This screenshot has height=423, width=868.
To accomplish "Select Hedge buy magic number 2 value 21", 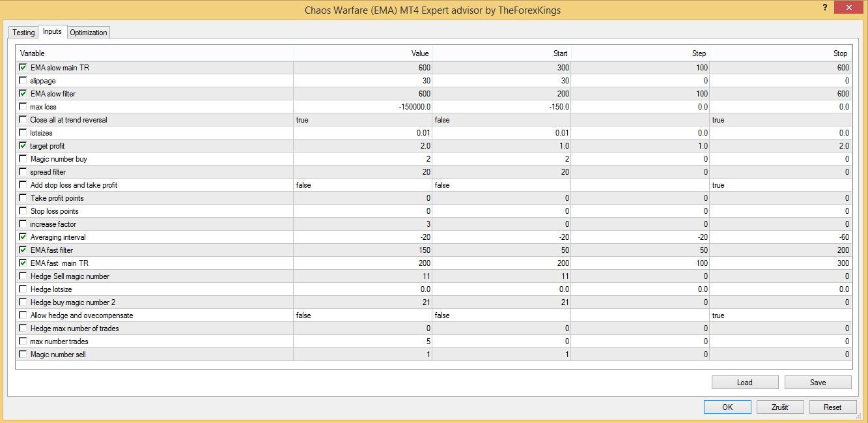I will click(x=363, y=302).
